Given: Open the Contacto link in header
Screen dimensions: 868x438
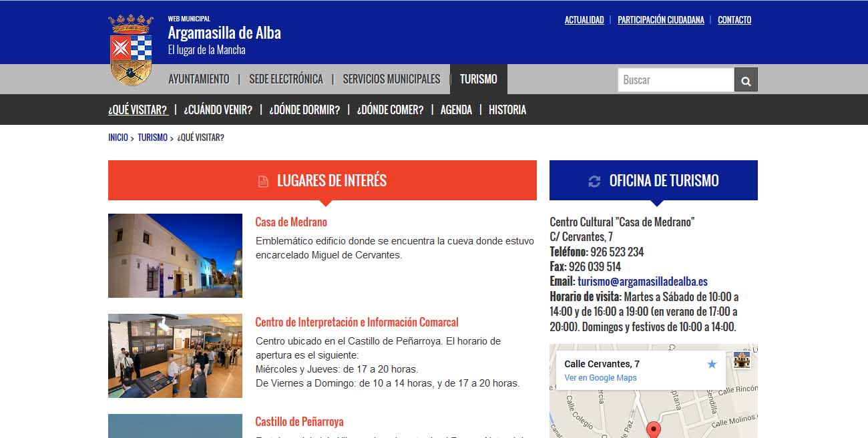Looking at the screenshot, I should click(734, 20).
